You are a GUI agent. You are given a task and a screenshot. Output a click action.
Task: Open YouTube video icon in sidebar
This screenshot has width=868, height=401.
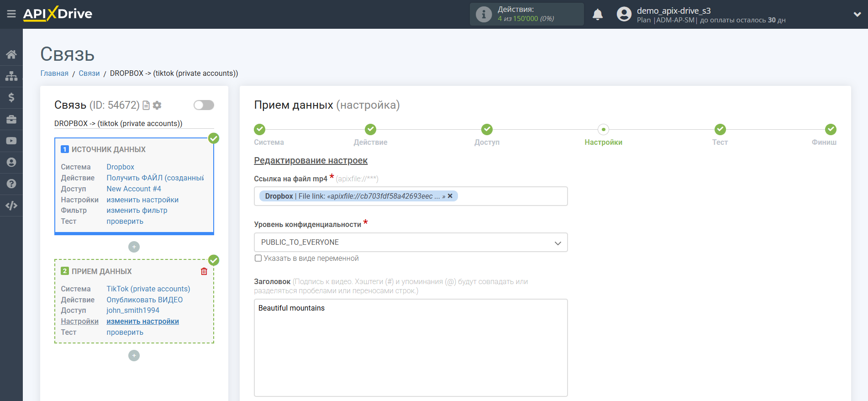click(x=11, y=141)
